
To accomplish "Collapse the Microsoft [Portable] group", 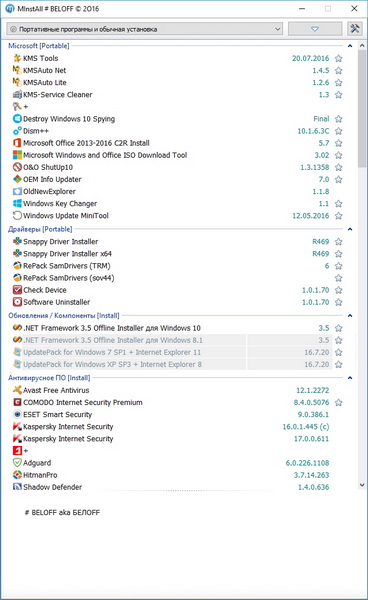I will [350, 46].
